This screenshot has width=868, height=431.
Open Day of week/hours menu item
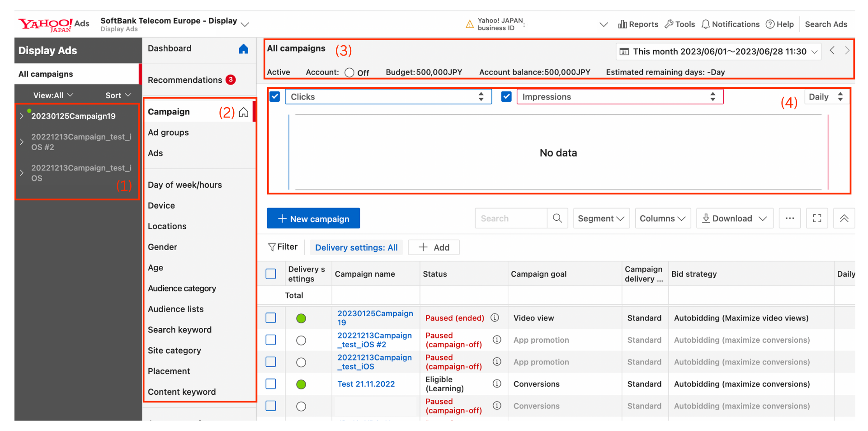pyautogui.click(x=184, y=185)
